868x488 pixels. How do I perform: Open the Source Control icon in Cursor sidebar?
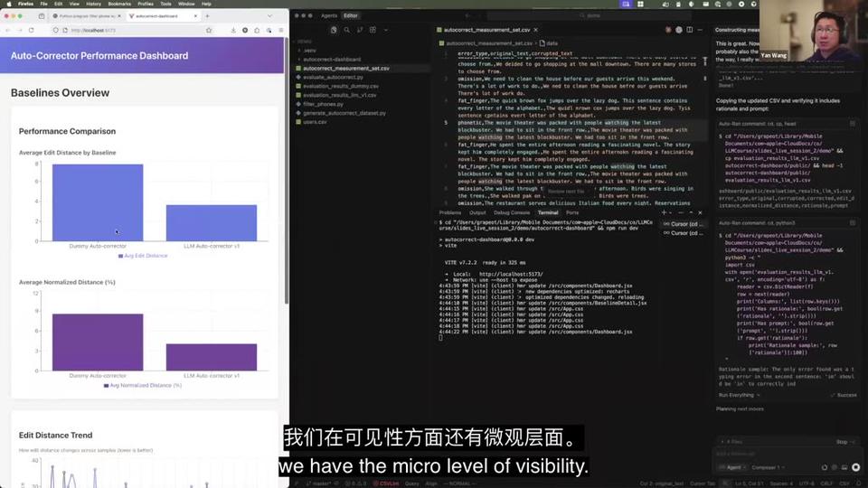coord(360,30)
